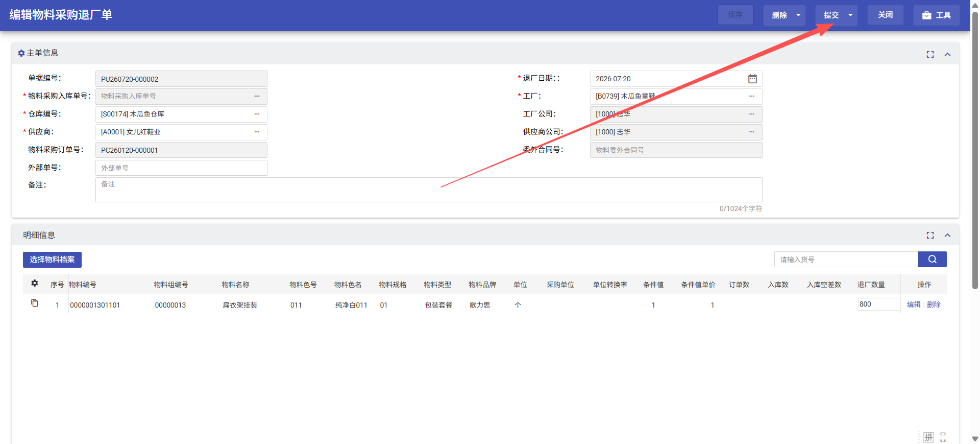Open 仓库编号 lookup ellipsis
Viewport: 980px width, 444px height.
(x=257, y=114)
